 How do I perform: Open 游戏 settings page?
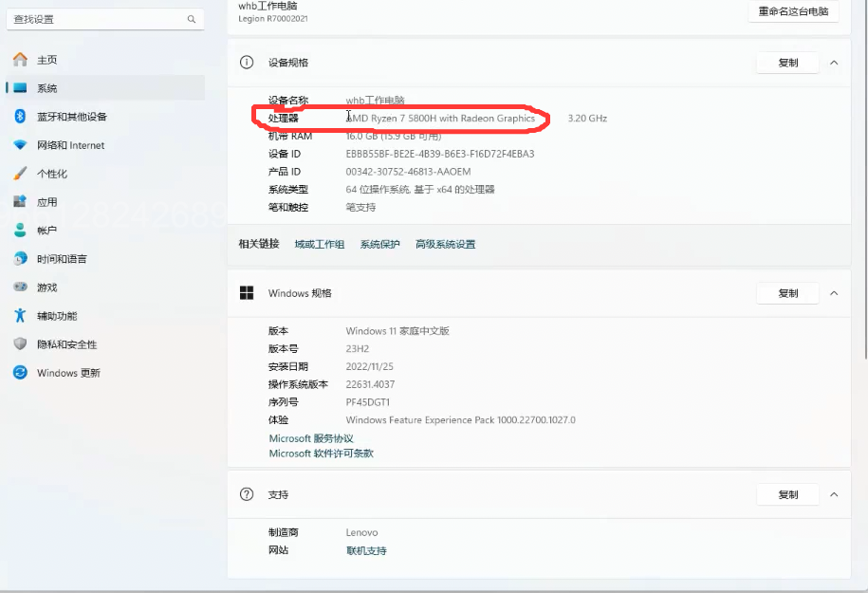[105, 287]
